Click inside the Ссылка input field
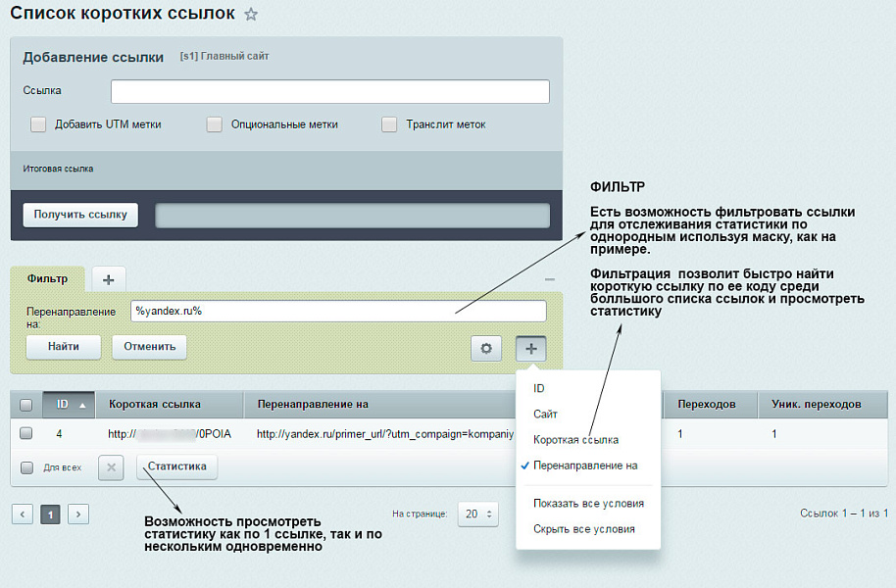896x588 pixels. click(330, 91)
